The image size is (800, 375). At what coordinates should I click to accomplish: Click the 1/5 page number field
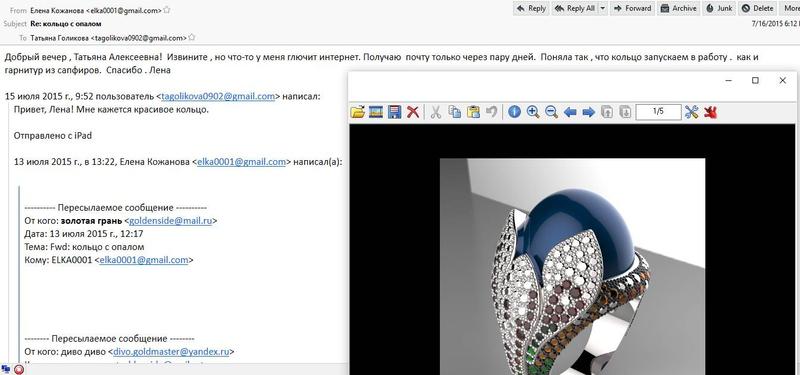(658, 112)
